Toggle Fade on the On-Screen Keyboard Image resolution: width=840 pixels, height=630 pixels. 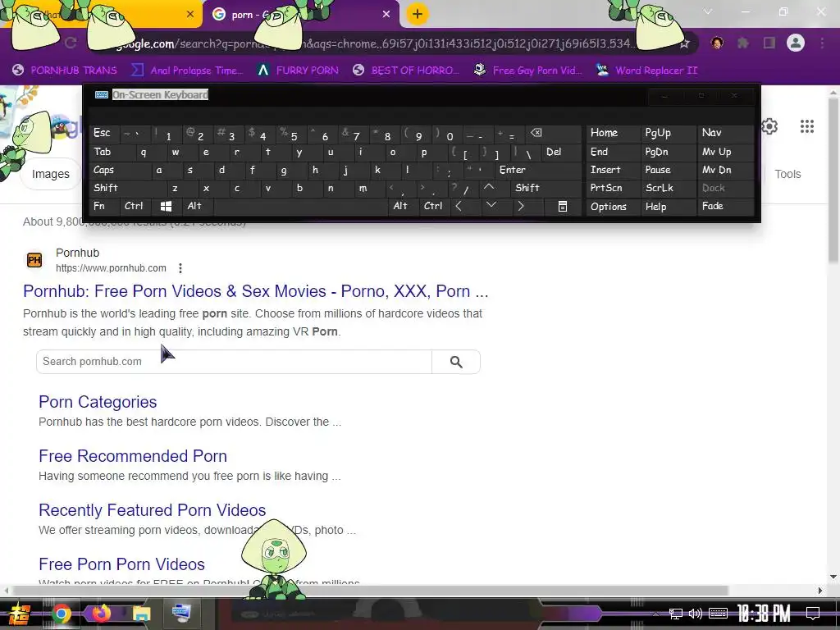[725, 206]
